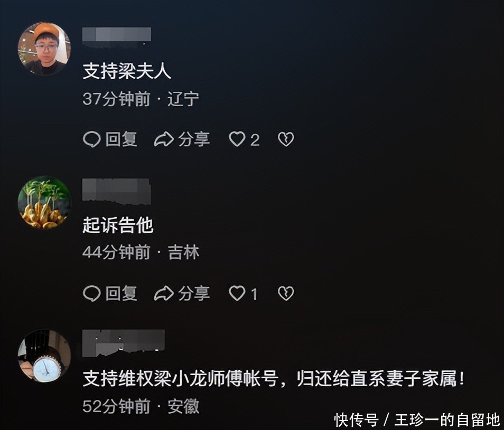The width and height of the screenshot is (504, 430).
Task: Click 分享 text on Jilin comment
Action: tap(194, 293)
